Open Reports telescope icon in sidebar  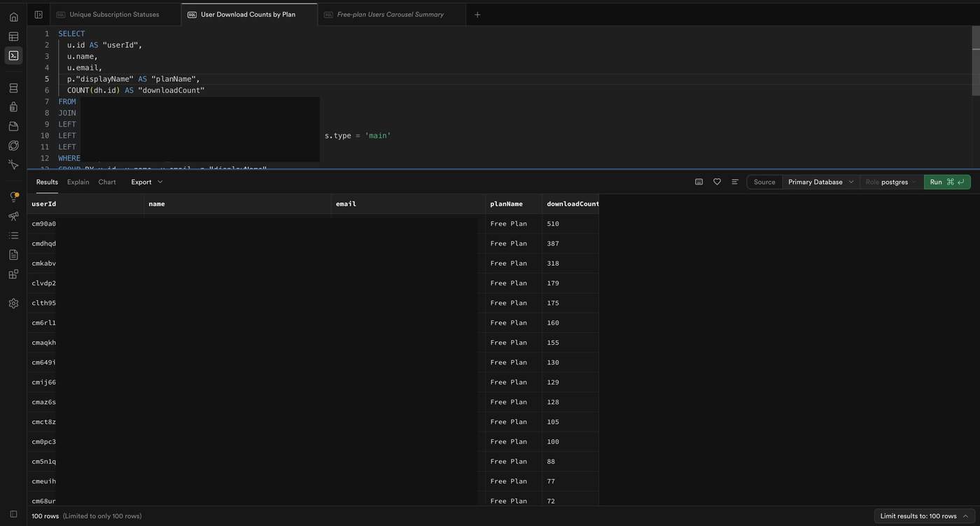tap(13, 216)
